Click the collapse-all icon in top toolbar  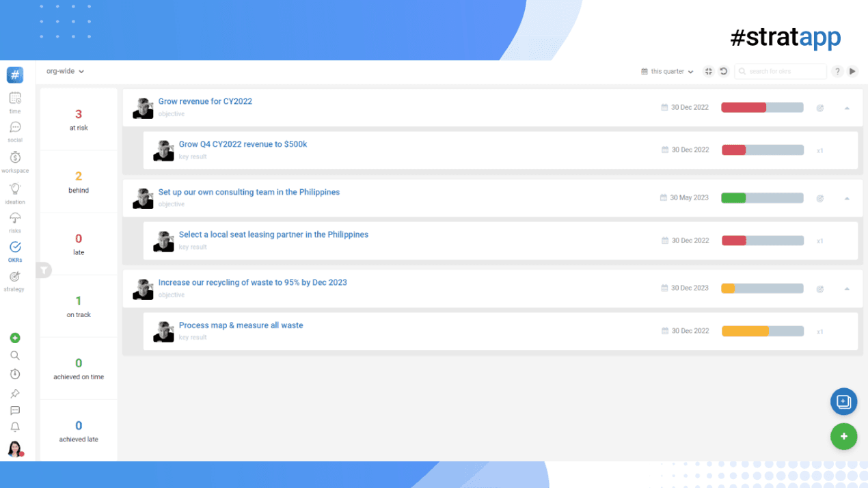709,71
